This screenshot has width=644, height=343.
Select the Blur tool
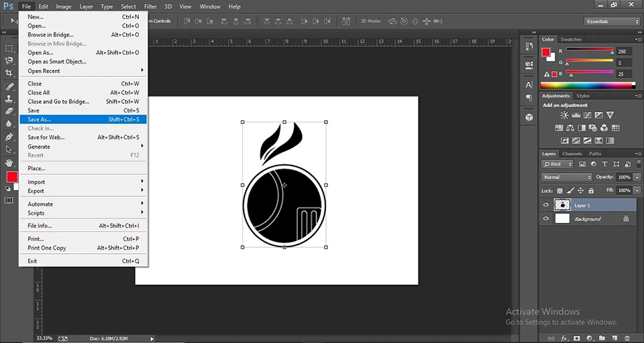(x=9, y=123)
